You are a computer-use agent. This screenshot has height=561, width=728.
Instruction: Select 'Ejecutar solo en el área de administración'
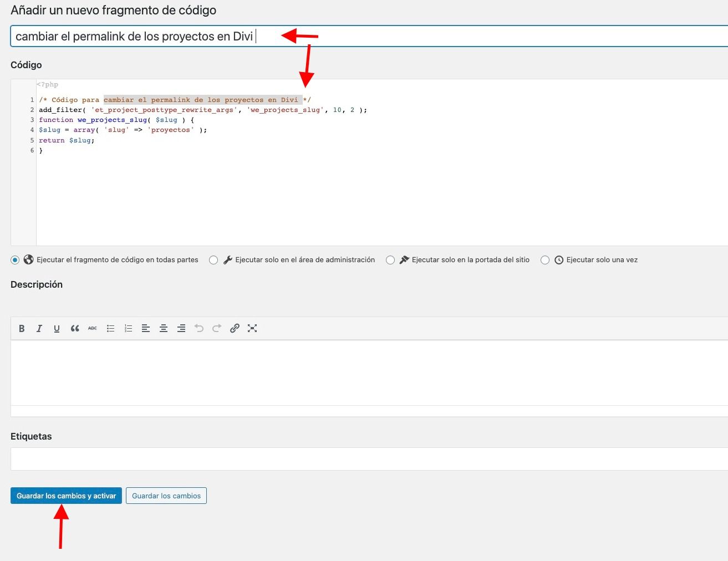pyautogui.click(x=213, y=260)
